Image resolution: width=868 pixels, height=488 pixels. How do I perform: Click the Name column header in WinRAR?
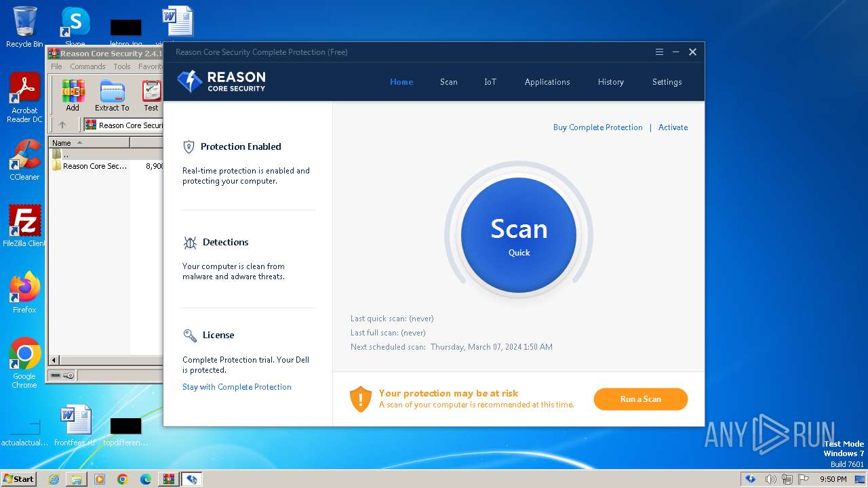click(x=89, y=143)
